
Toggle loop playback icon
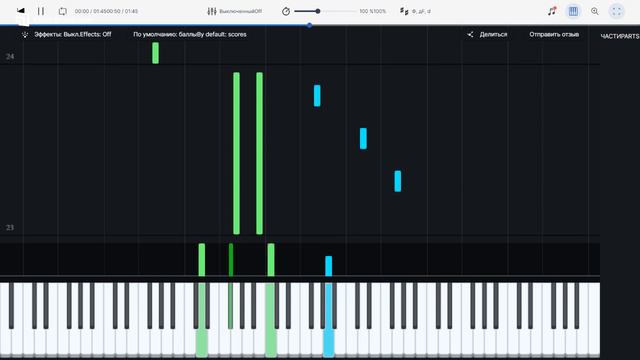tap(62, 11)
